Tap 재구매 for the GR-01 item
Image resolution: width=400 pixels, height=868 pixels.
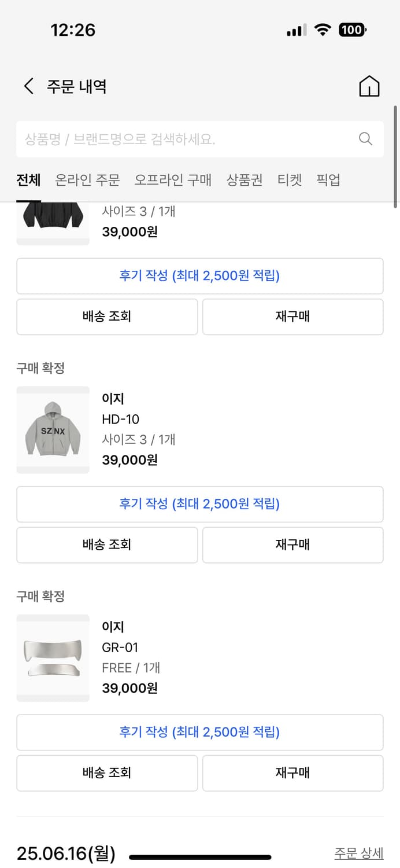(x=292, y=773)
